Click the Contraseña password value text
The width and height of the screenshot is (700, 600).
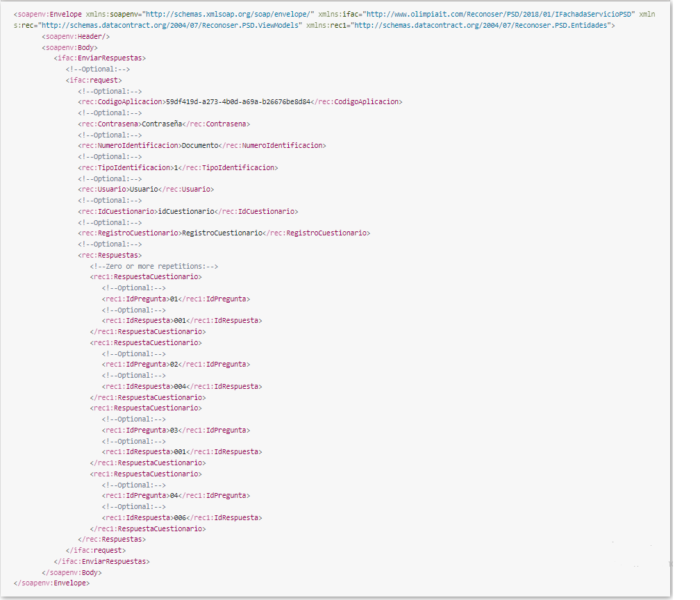pyautogui.click(x=162, y=124)
